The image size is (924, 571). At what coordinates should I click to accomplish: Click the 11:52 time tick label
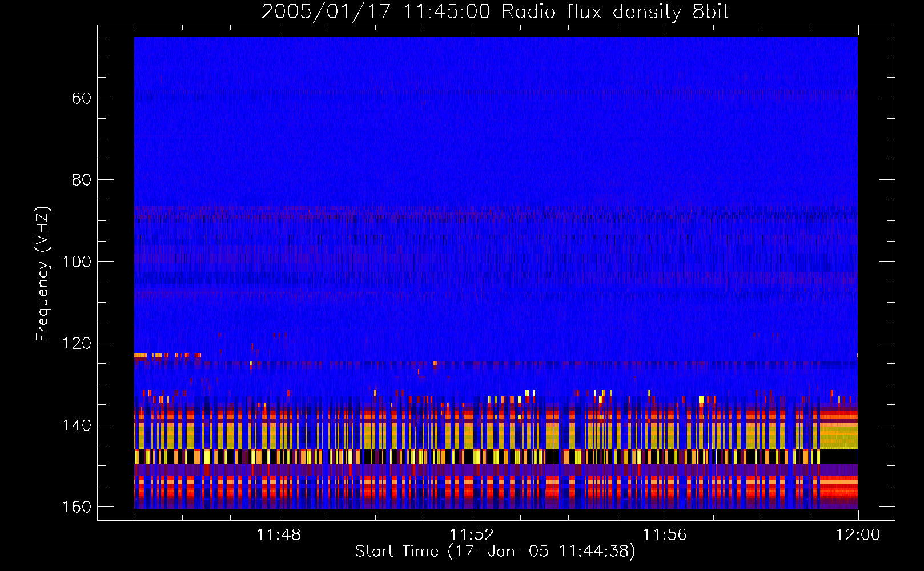point(472,535)
